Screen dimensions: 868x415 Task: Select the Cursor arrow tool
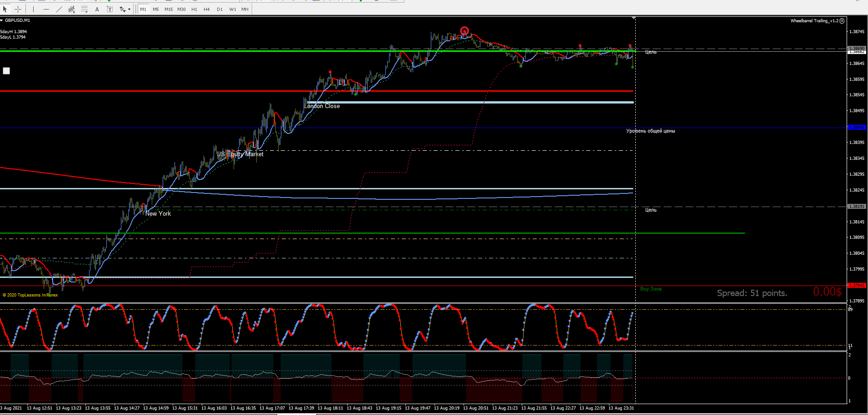5,9
